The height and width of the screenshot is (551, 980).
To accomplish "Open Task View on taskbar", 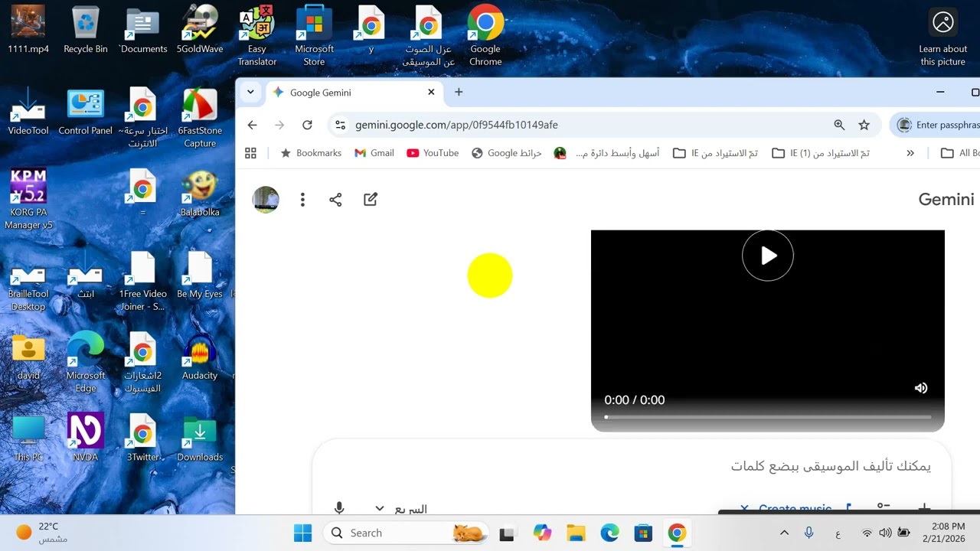I will (x=506, y=533).
